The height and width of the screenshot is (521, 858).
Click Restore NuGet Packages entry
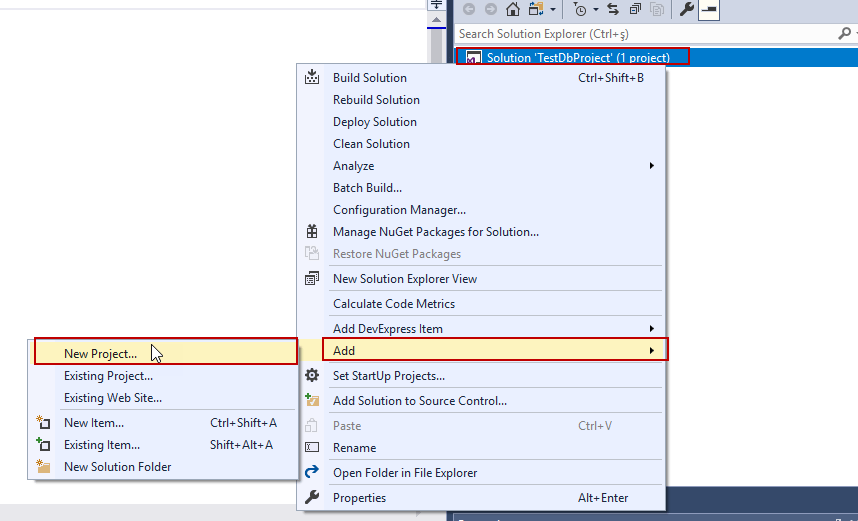click(x=481, y=253)
